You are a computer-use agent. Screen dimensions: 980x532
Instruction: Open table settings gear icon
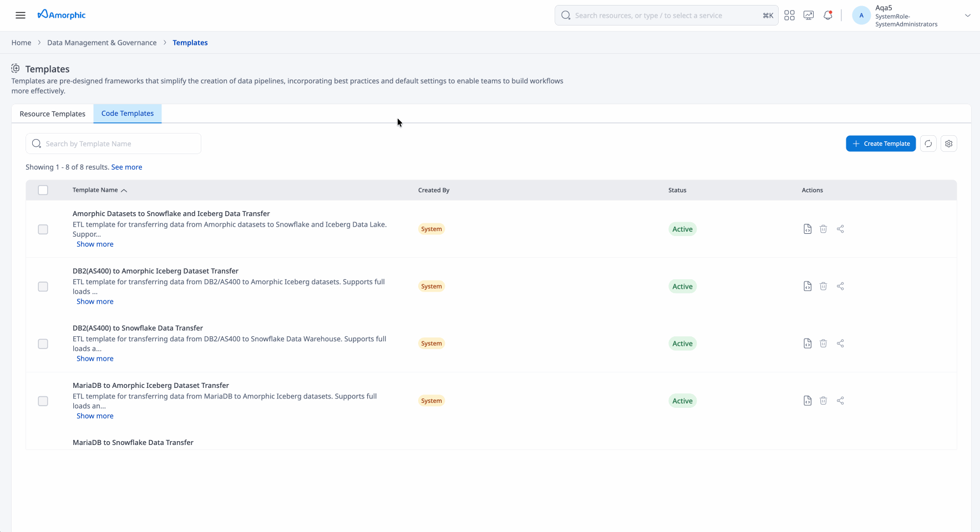(949, 144)
